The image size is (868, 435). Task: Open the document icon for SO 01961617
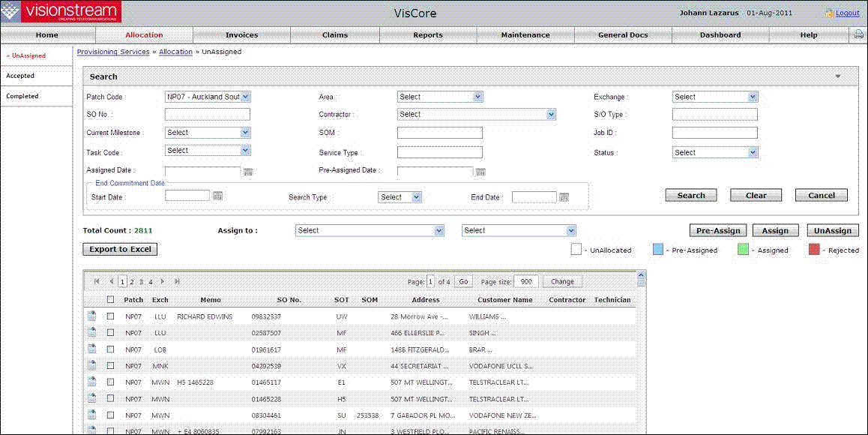click(91, 349)
